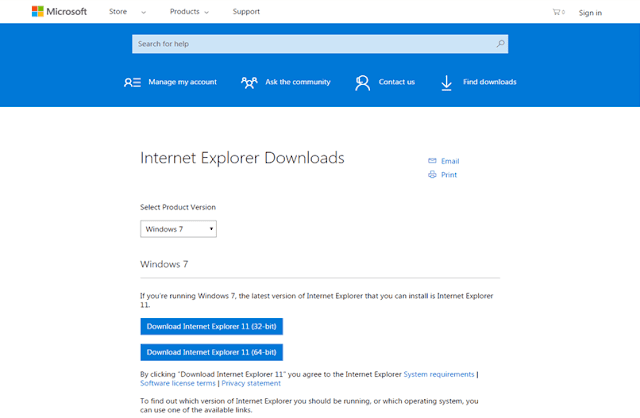The height and width of the screenshot is (418, 640).
Task: Open Software license terms link
Action: tap(178, 383)
